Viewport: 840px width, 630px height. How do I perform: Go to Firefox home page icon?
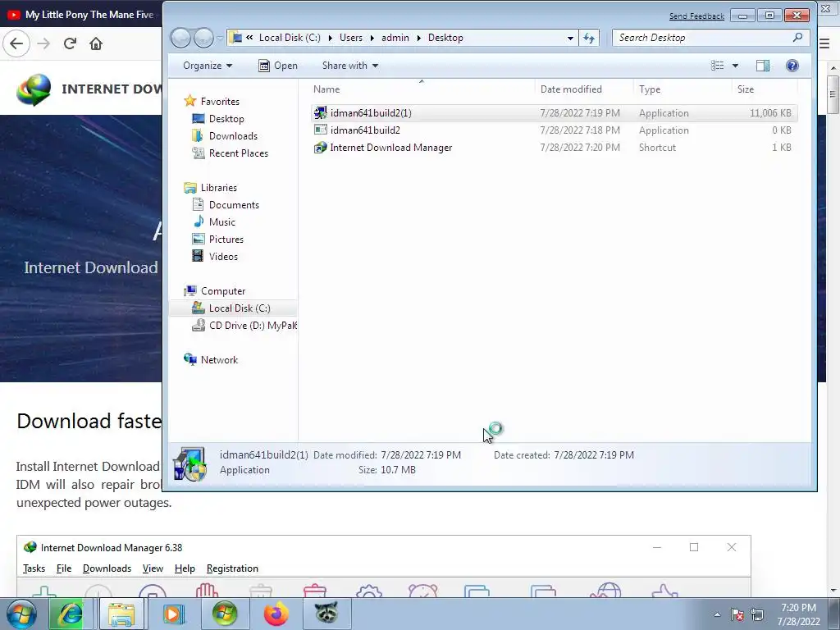(x=96, y=43)
